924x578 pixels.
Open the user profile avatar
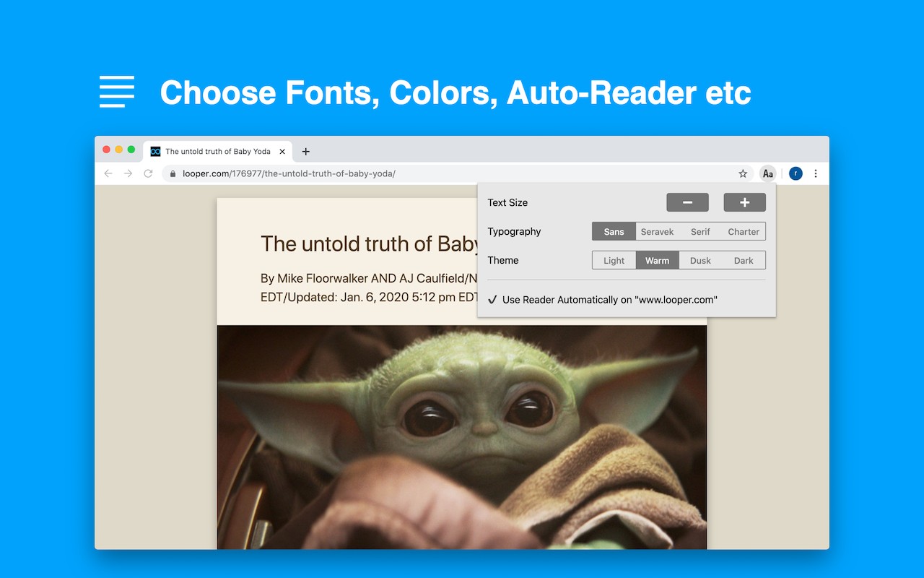tap(796, 173)
